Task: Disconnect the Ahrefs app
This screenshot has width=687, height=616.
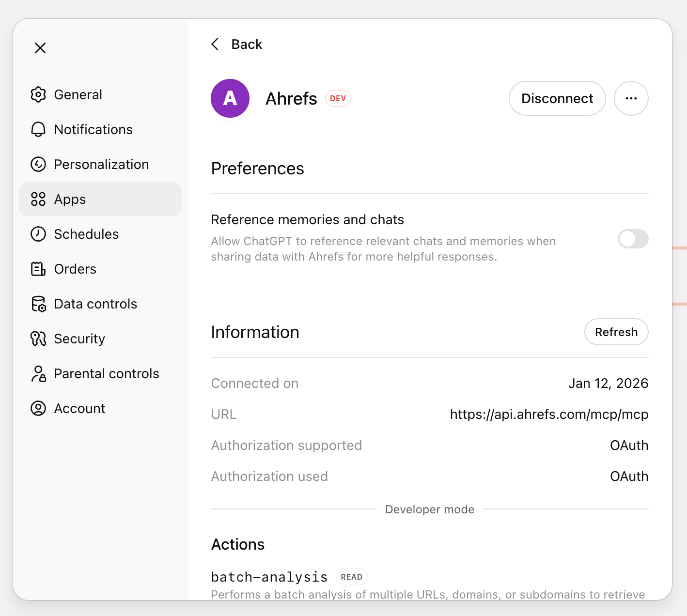Action: 557,98
